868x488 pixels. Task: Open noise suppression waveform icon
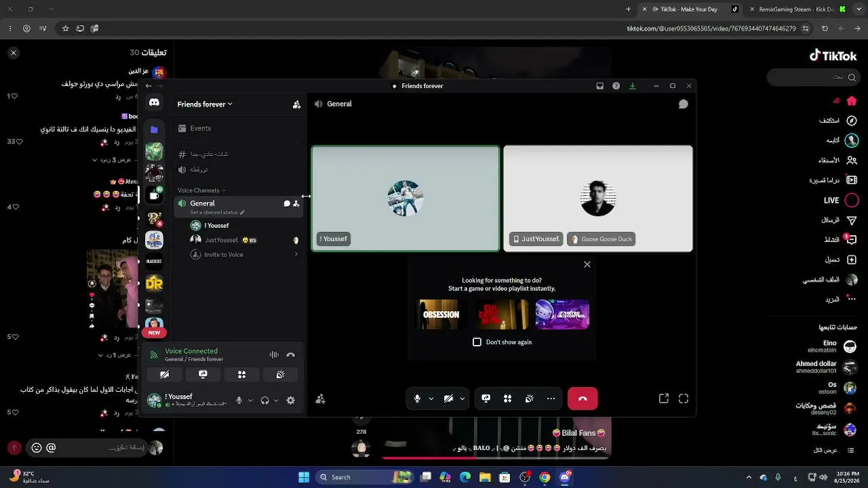click(274, 354)
